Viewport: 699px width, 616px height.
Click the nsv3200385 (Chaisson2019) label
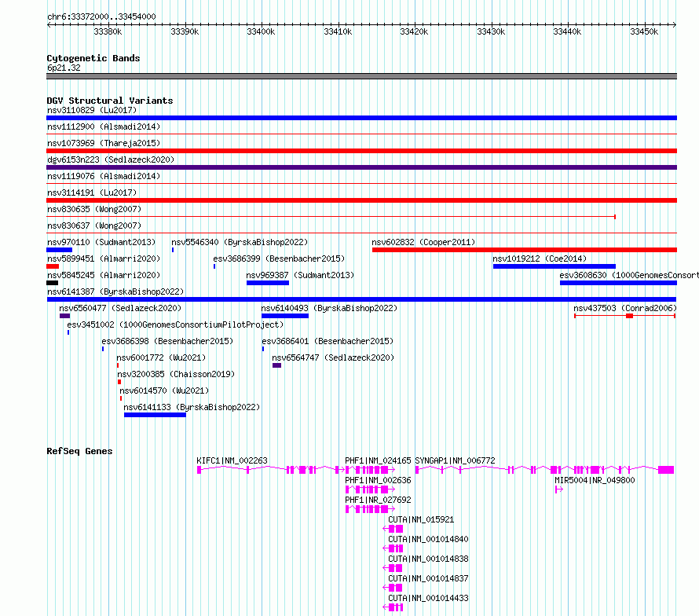pyautogui.click(x=176, y=374)
